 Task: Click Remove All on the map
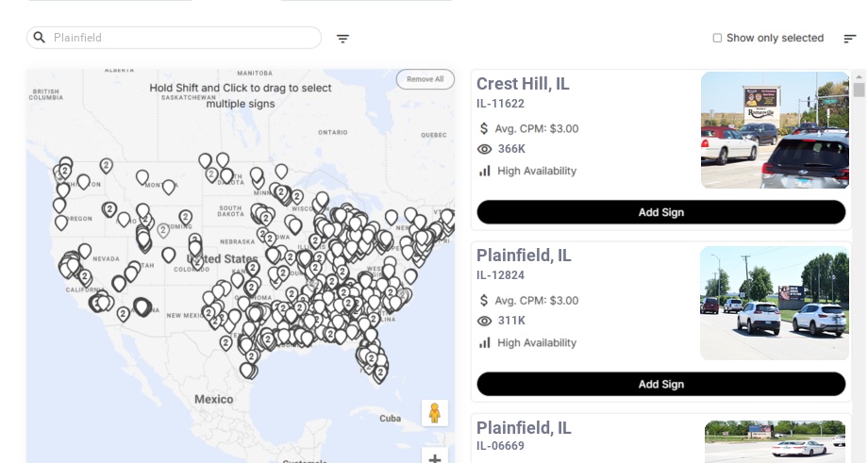pos(425,79)
